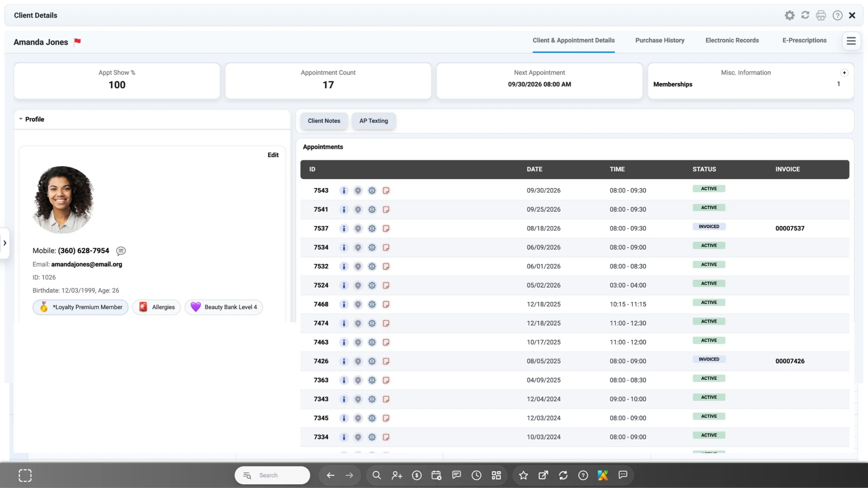The width and height of the screenshot is (868, 488).
Task: Click the INVOICED status of appointment 7537
Action: coord(709,227)
